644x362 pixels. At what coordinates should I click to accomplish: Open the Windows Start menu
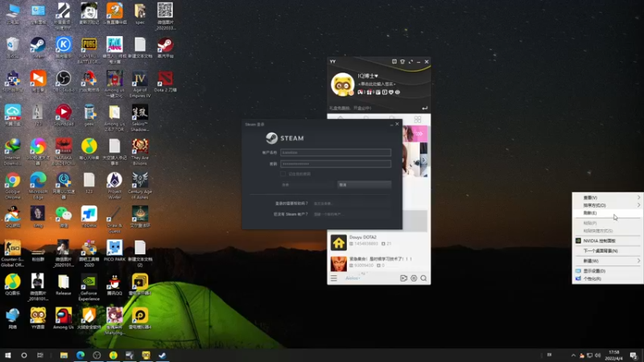click(x=8, y=355)
